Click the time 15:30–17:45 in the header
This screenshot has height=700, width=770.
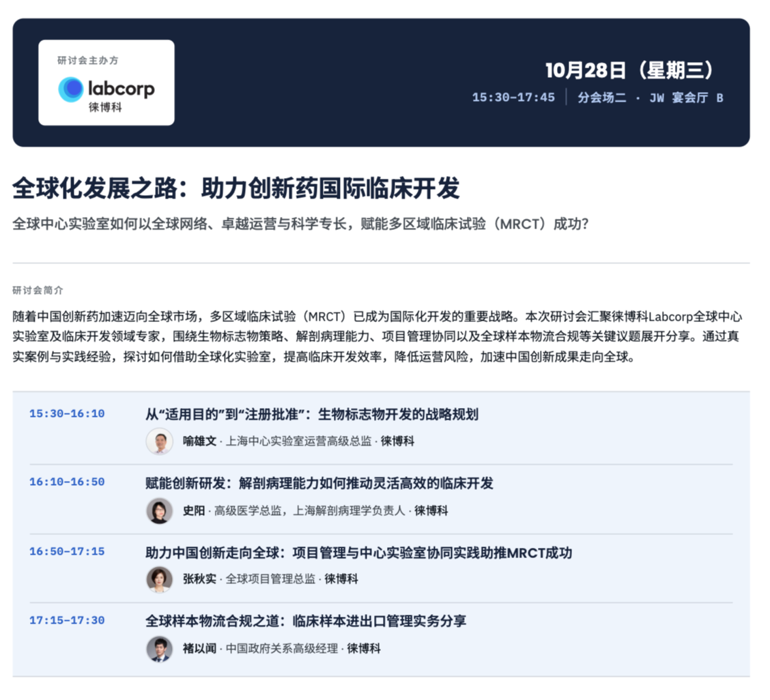(513, 98)
